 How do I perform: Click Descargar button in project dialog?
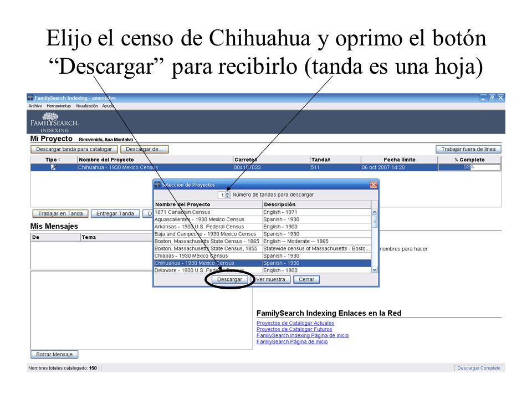[x=229, y=279]
